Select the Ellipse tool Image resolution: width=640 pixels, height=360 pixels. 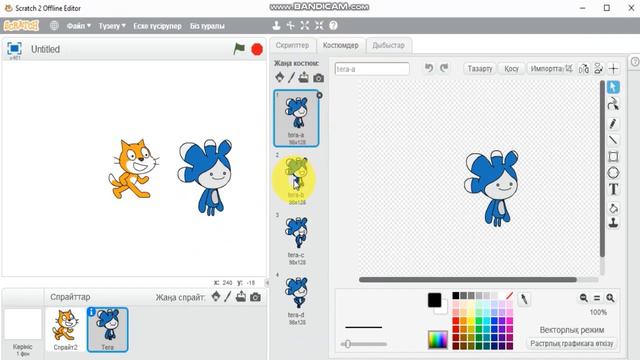[x=613, y=173]
